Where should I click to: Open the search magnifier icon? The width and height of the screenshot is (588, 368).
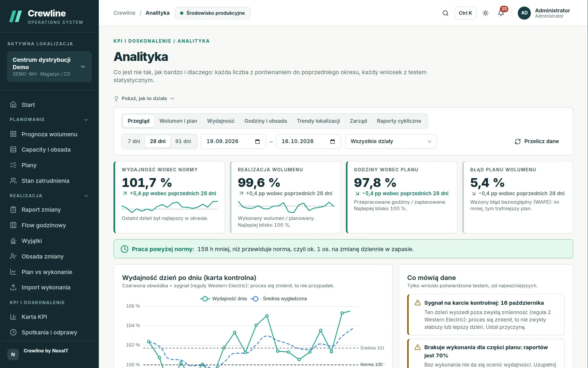[445, 13]
